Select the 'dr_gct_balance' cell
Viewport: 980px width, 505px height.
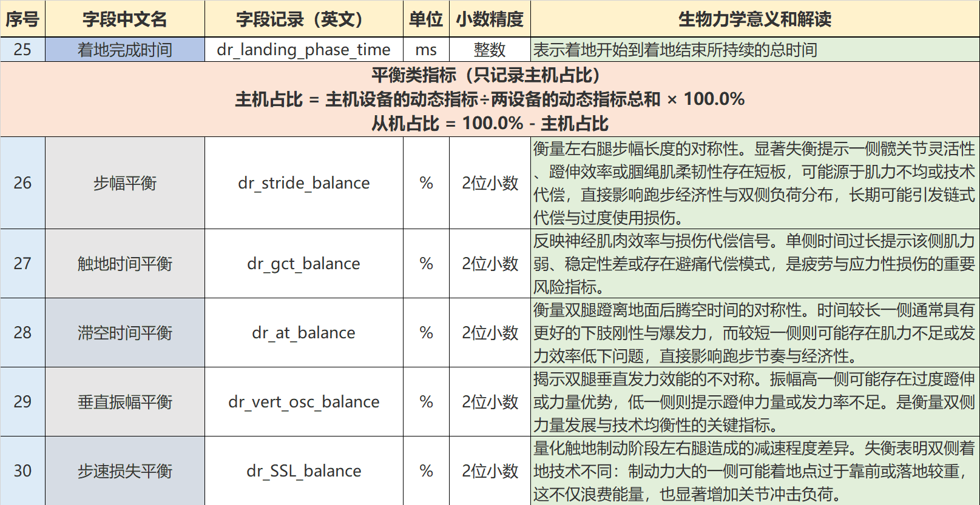(x=304, y=264)
